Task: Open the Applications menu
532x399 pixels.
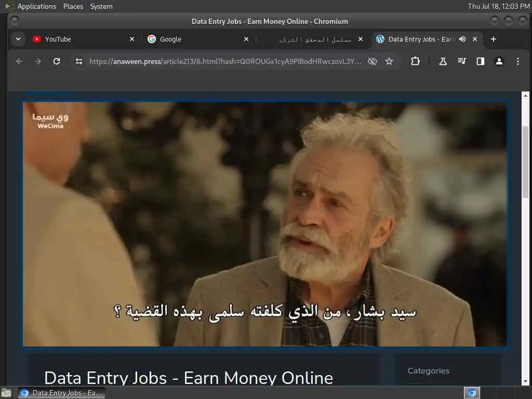Action: pyautogui.click(x=37, y=6)
